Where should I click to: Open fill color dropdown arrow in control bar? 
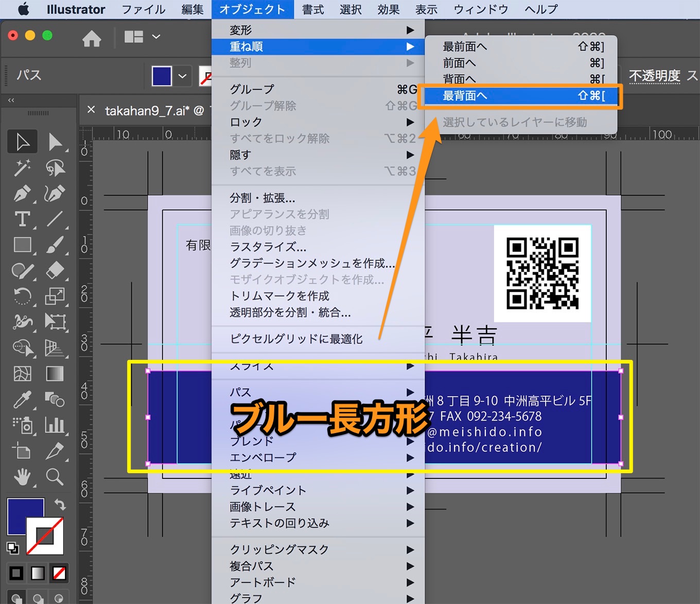pyautogui.click(x=182, y=76)
